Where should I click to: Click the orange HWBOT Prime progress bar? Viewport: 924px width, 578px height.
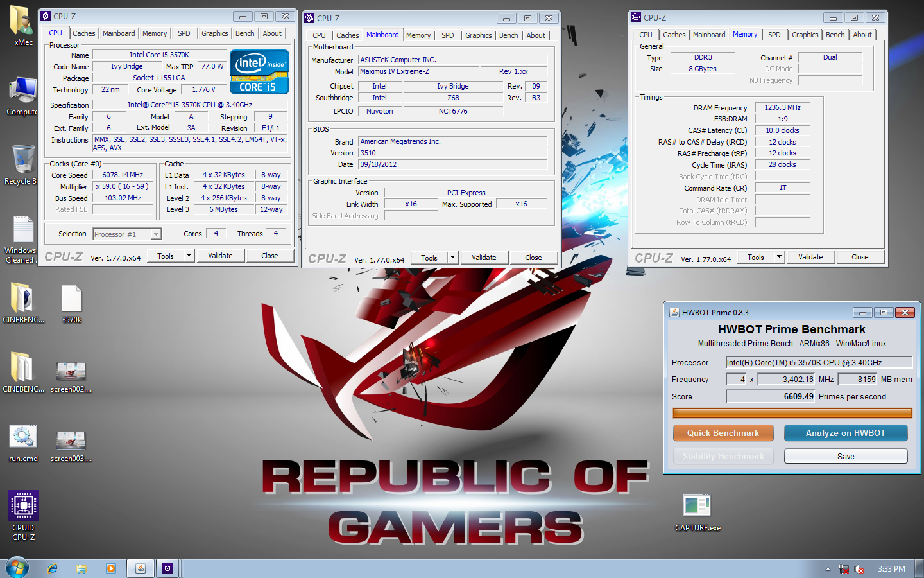(792, 413)
